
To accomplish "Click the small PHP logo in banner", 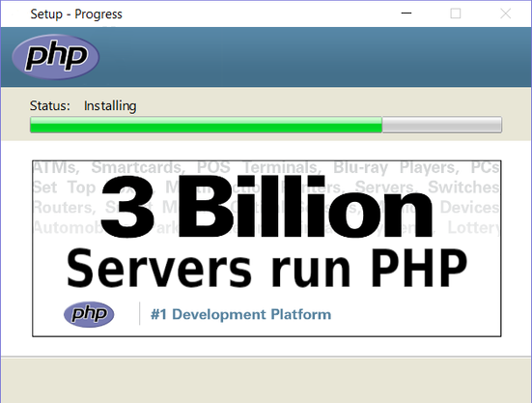I will pos(89,314).
